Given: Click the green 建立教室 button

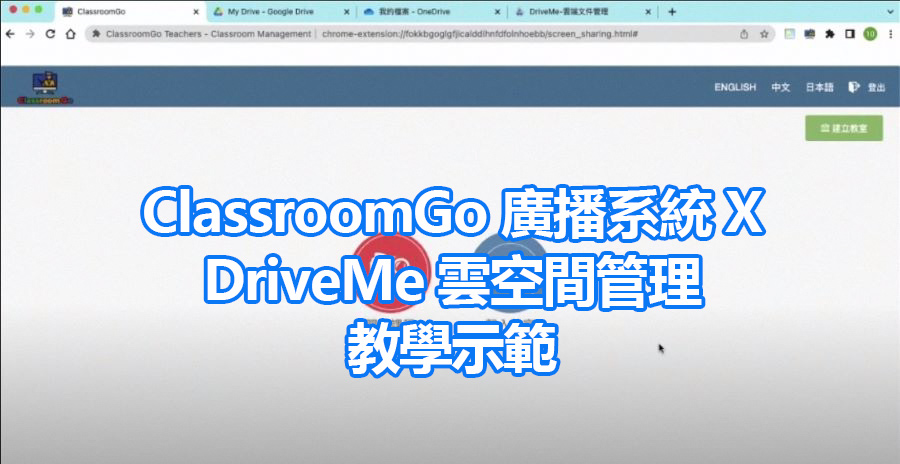Looking at the screenshot, I should pos(844,128).
